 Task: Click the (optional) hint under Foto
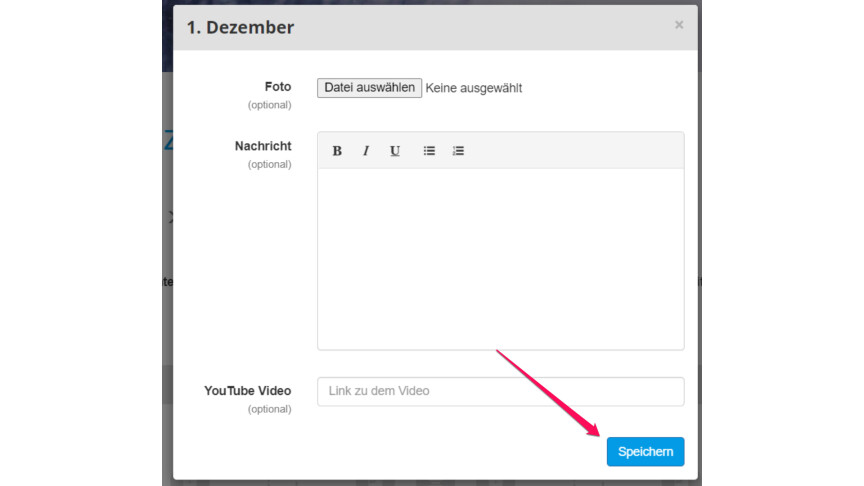269,105
